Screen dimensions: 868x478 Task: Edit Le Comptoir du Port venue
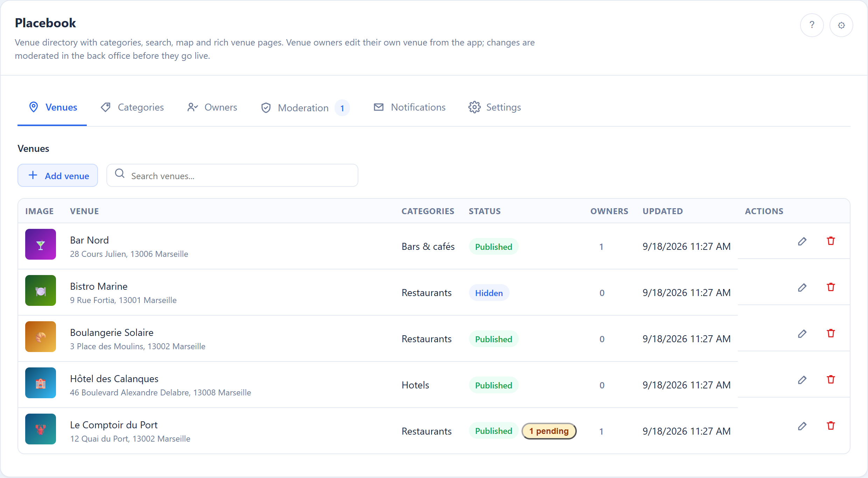point(802,426)
